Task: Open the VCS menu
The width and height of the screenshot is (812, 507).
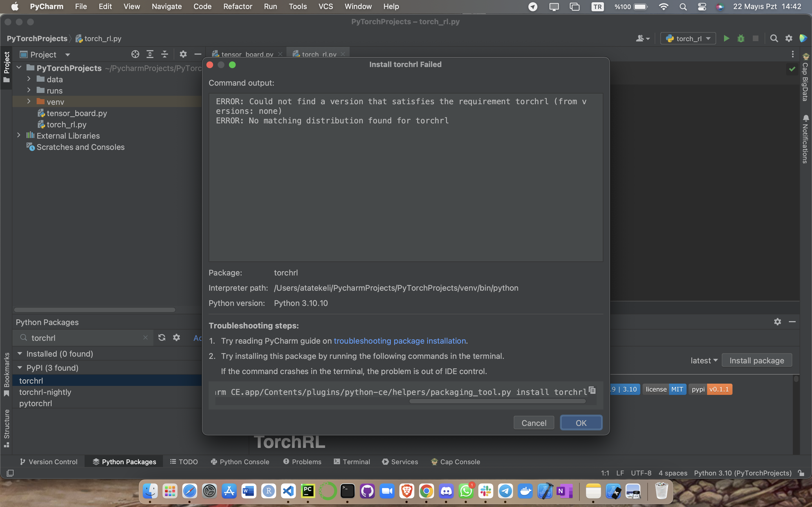Action: (x=325, y=6)
